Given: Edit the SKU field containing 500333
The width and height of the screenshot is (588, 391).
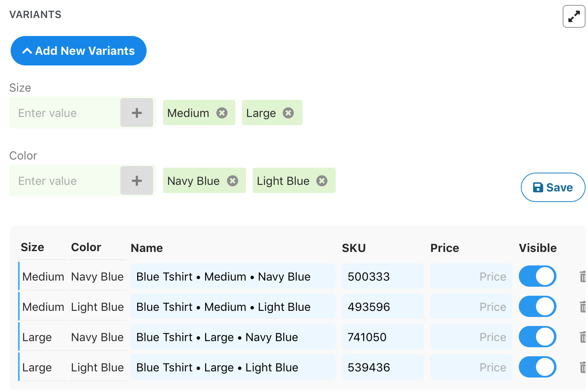Looking at the screenshot, I should click(382, 276).
